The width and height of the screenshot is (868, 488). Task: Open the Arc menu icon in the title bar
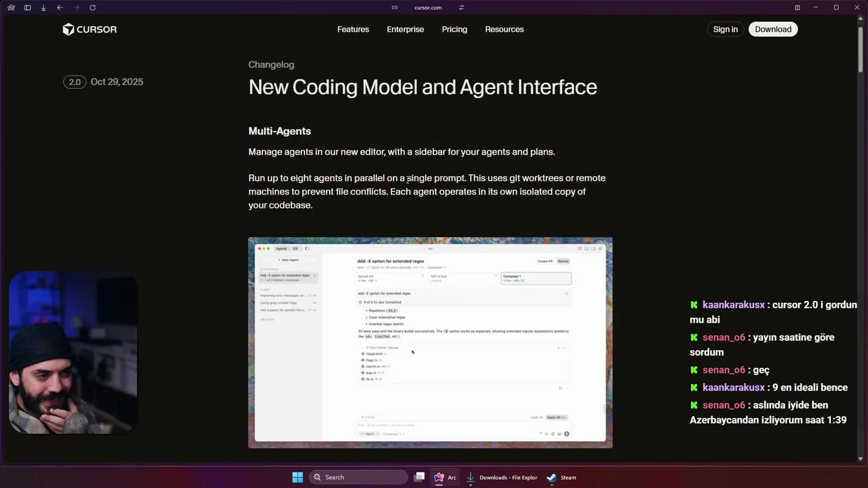[11, 7]
